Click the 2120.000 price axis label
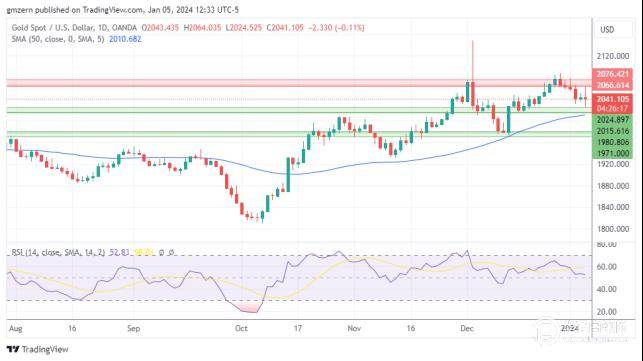The height and width of the screenshot is (361, 643). (613, 56)
